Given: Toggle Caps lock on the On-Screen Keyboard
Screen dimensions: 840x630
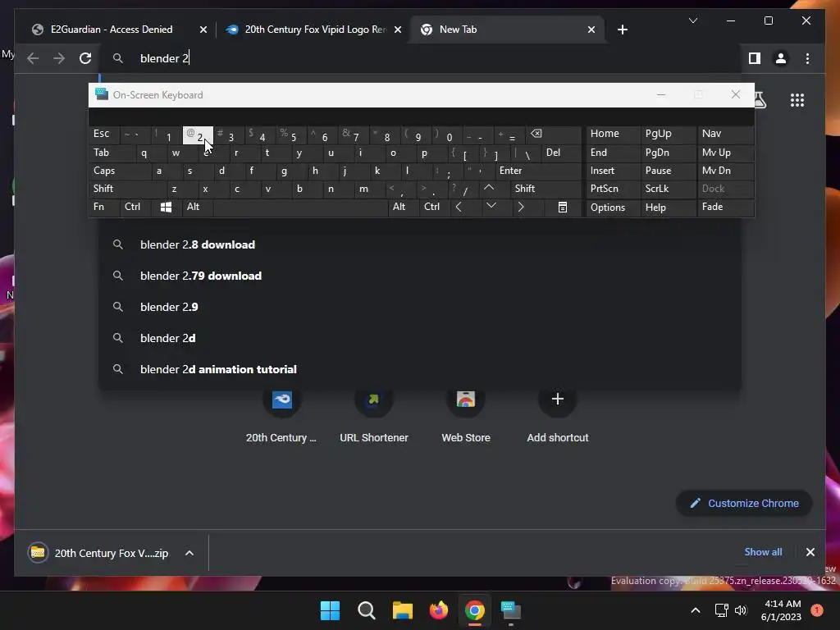Looking at the screenshot, I should pyautogui.click(x=119, y=171).
